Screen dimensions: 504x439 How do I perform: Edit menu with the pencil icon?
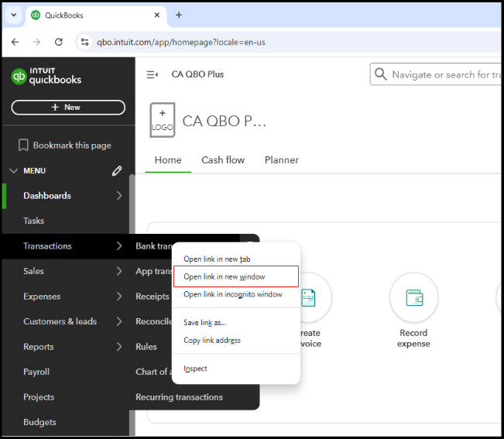tap(117, 170)
